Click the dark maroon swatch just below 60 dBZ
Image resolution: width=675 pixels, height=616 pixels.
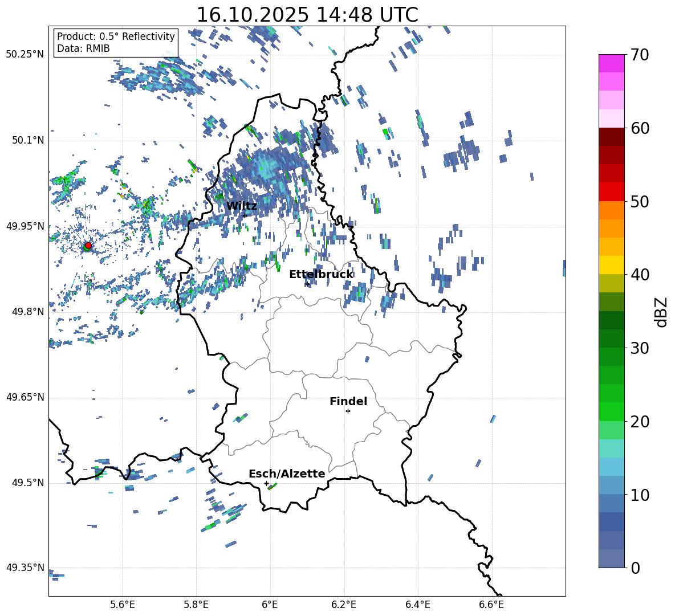pos(611,137)
